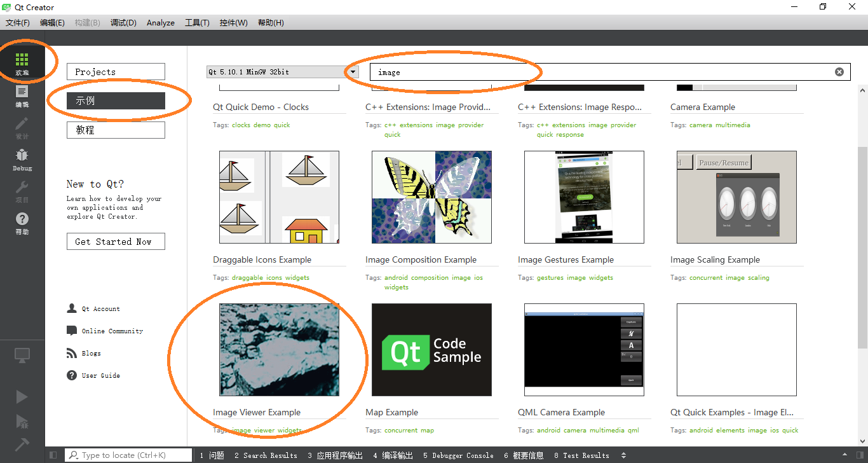Screen dimensions: 868x463
Task: Open the Draggable Icons Example boats thumbnail
Action: [x=279, y=197]
